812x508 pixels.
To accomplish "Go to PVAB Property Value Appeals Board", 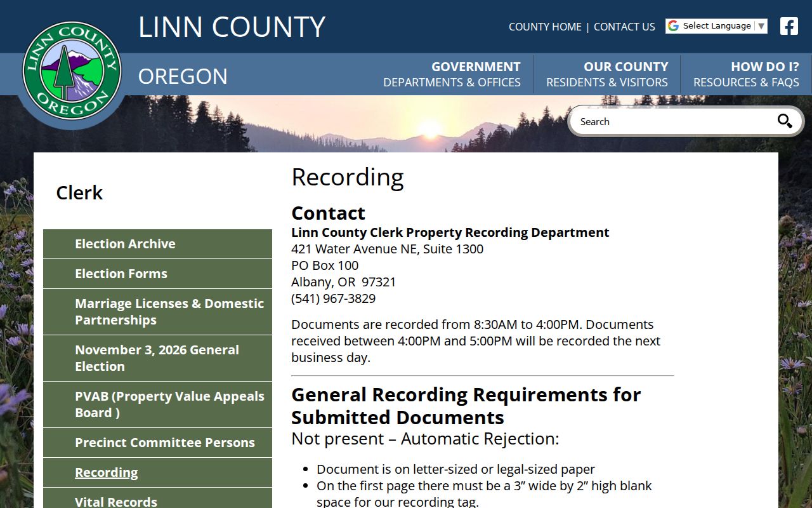I will pyautogui.click(x=157, y=404).
